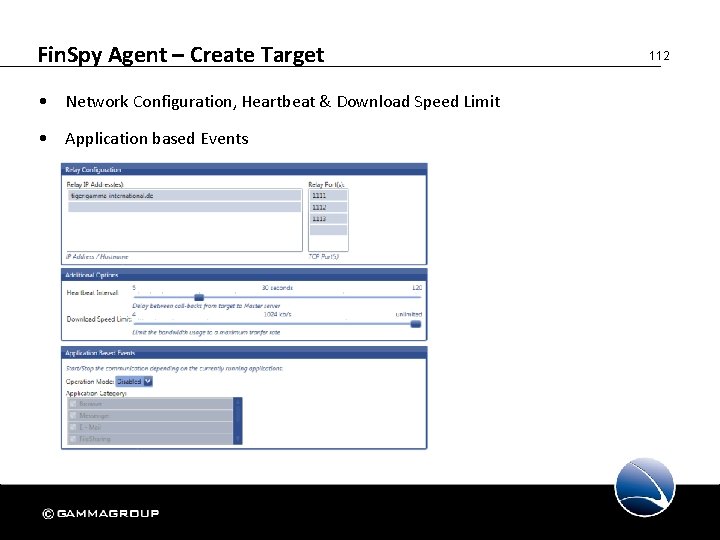This screenshot has width=720, height=540.
Task: Click the 'TCP Port(s)' hint text
Action: (x=323, y=257)
